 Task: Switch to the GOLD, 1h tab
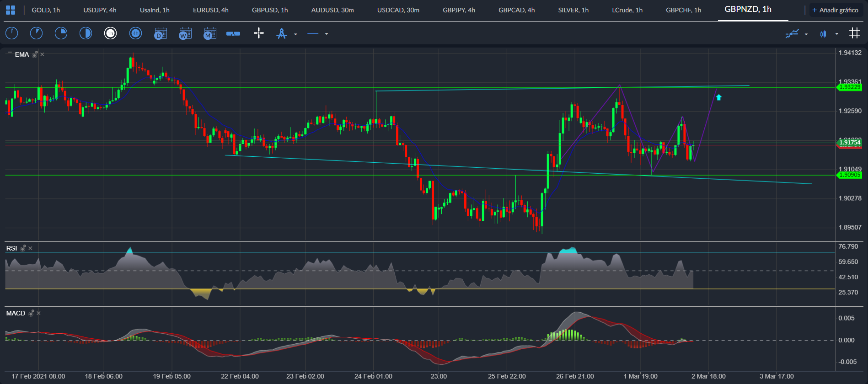coord(46,10)
